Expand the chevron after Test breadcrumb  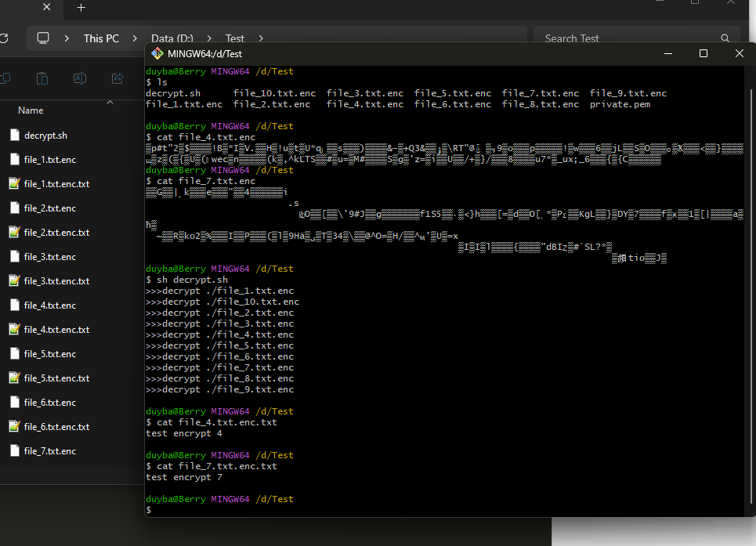pyautogui.click(x=261, y=38)
